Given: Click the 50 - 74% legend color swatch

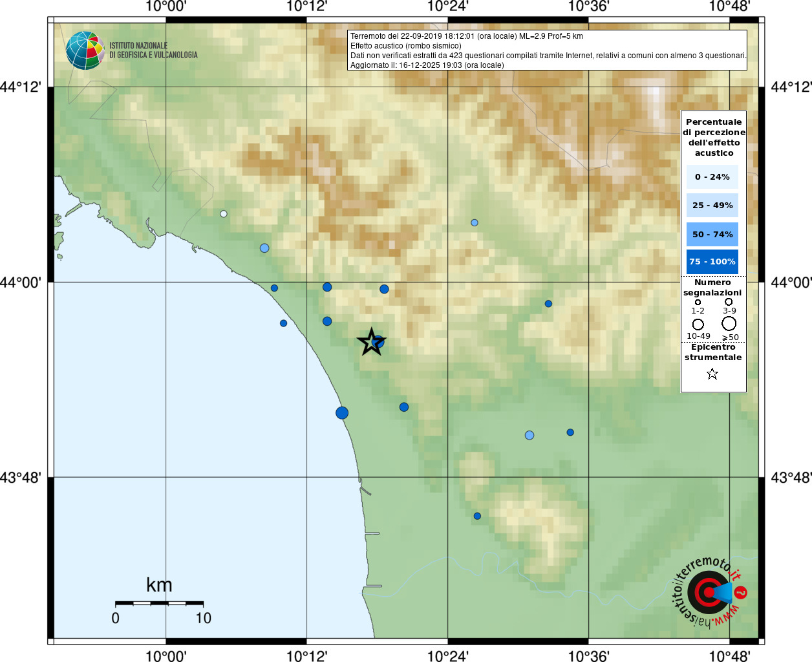Looking at the screenshot, I should 712,234.
